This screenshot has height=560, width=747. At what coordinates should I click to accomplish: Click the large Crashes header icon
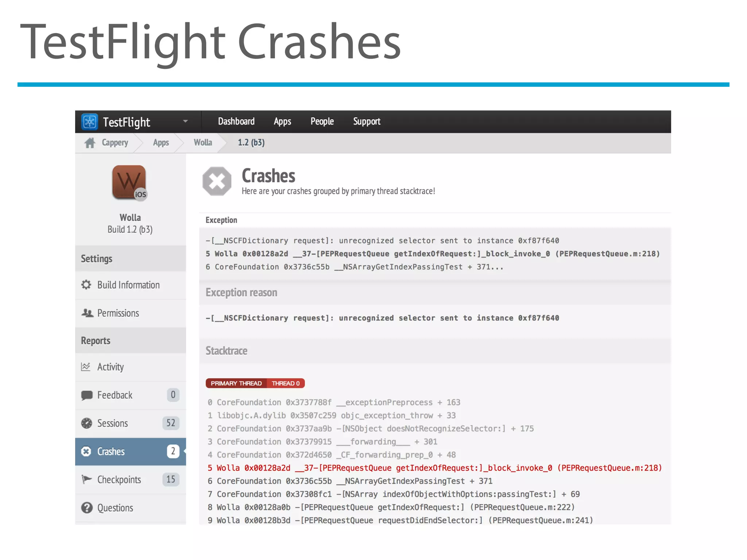217,181
